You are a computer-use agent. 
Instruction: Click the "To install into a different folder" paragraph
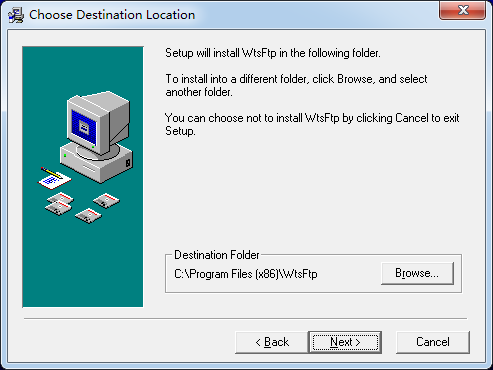point(296,85)
